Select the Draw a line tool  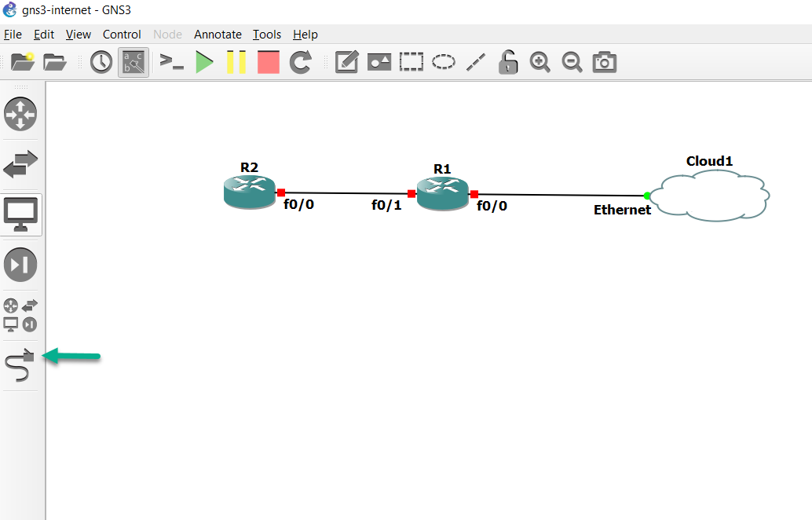click(475, 62)
